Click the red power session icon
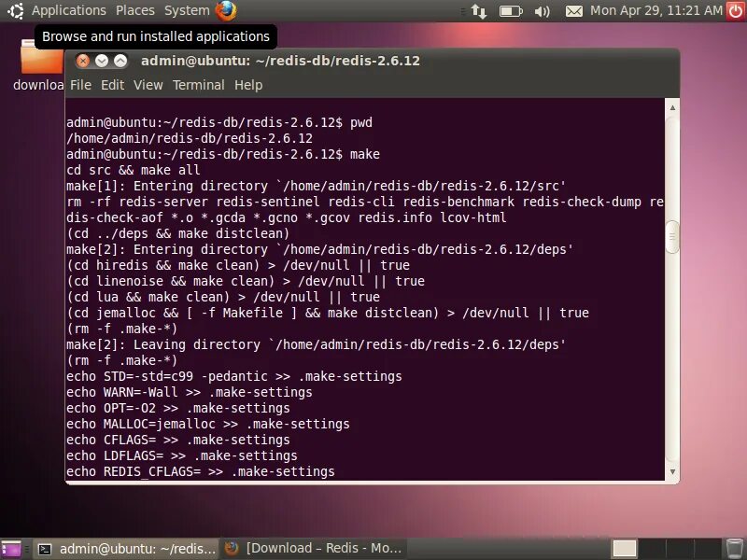The width and height of the screenshot is (747, 560). [737, 10]
